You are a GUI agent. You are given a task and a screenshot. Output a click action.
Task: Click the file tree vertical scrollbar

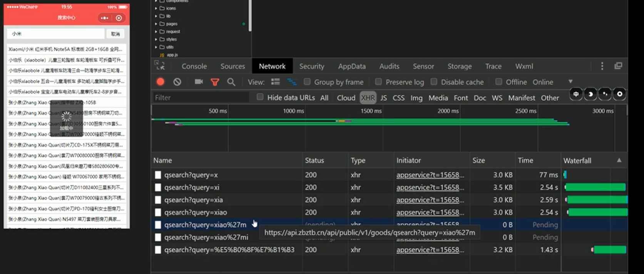pyautogui.click(x=250, y=15)
